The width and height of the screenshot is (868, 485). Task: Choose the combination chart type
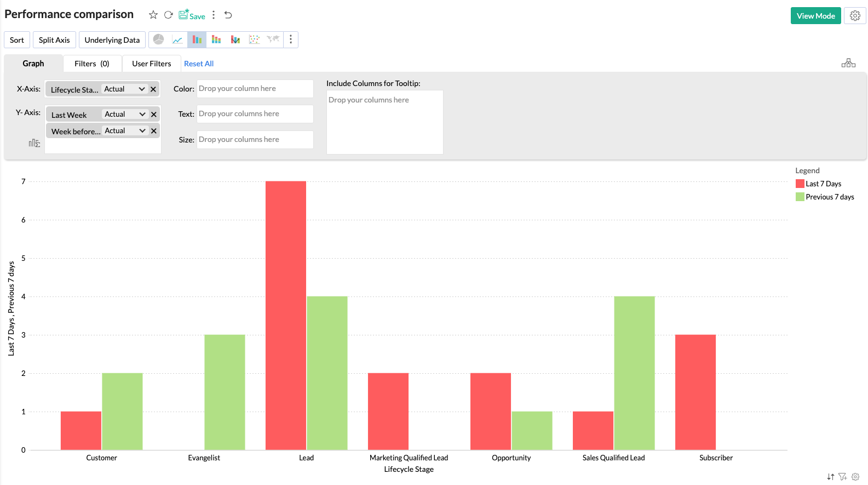235,39
